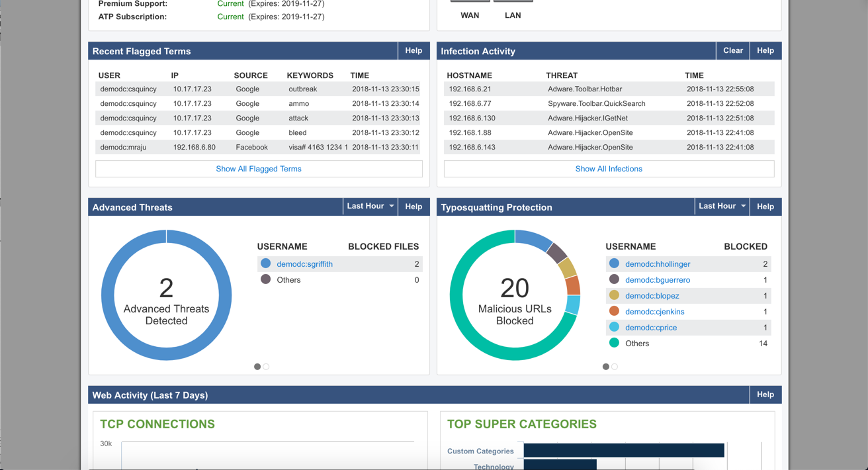This screenshot has width=868, height=470.
Task: Select first page dot under Advanced Threats
Action: (x=257, y=367)
